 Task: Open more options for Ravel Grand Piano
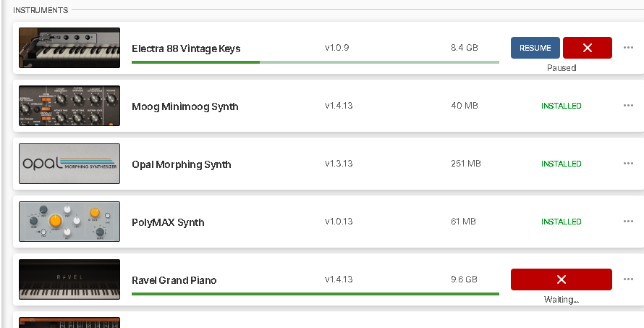[x=628, y=279]
